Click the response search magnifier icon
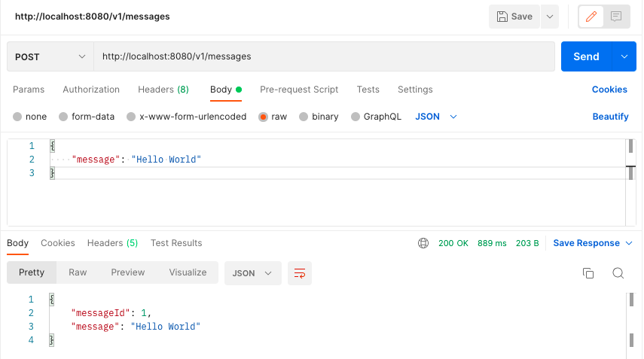The width and height of the screenshot is (644, 359). [618, 273]
